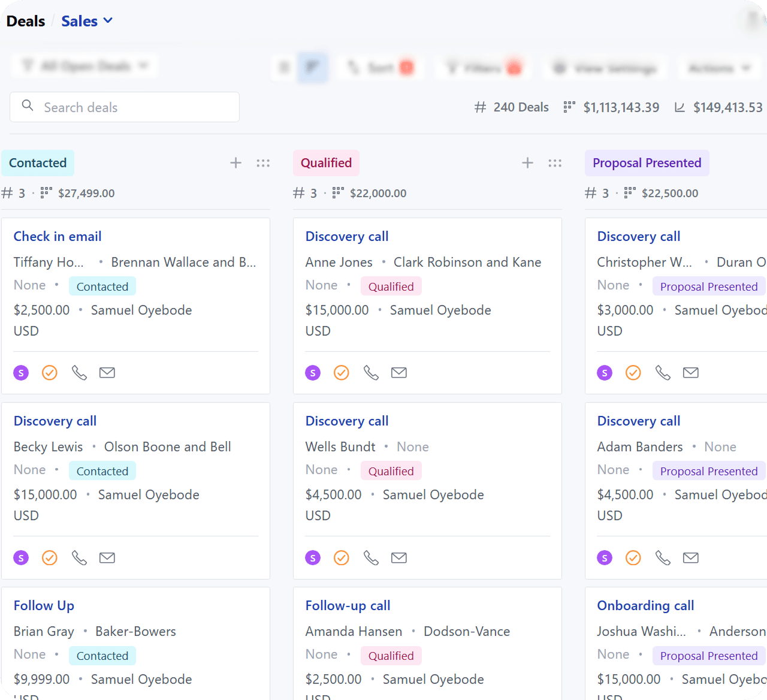Screen dimensions: 767x700
Task: Click the Contacted tag on Check in email card
Action: [102, 286]
